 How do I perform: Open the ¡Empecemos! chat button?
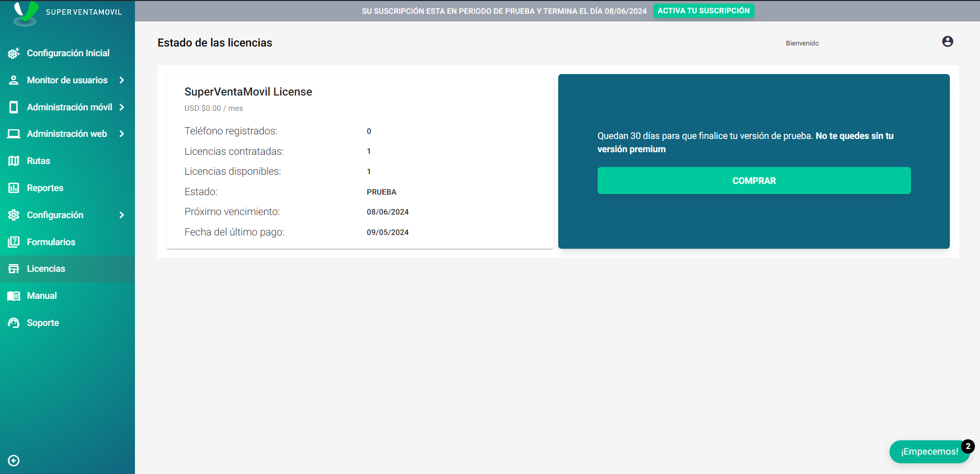pos(929,452)
